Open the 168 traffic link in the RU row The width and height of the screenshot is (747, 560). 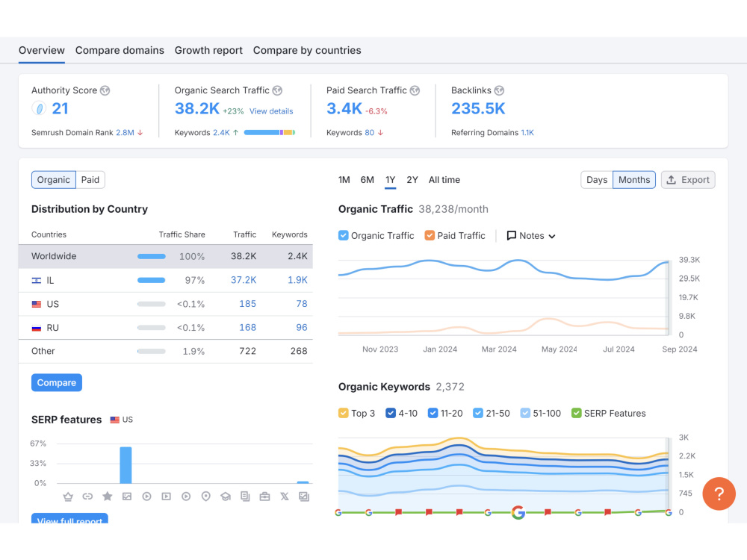tap(248, 328)
